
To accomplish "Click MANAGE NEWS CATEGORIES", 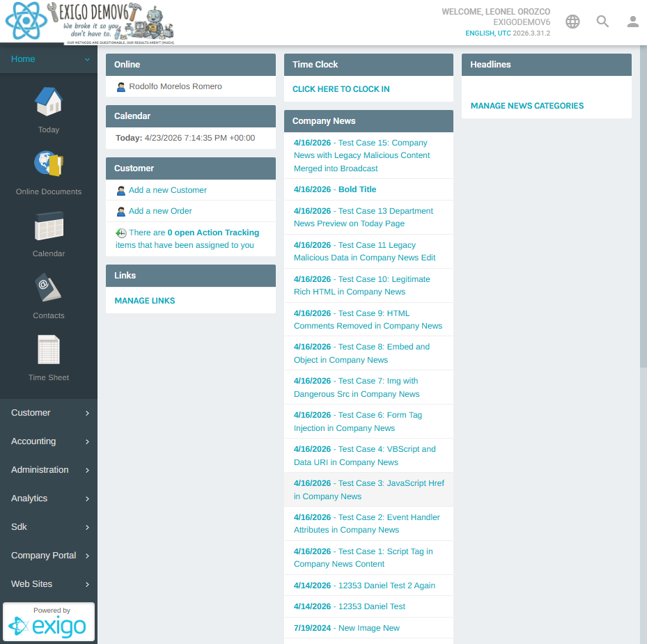I will 527,106.
